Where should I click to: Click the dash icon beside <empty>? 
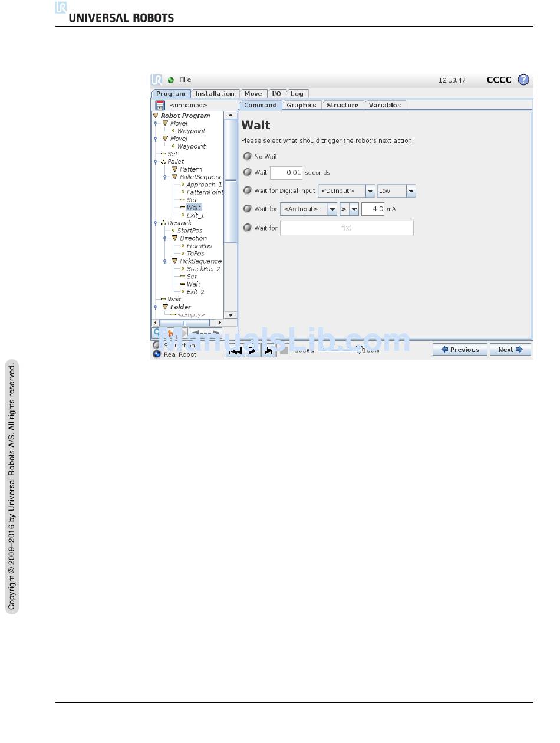(173, 315)
